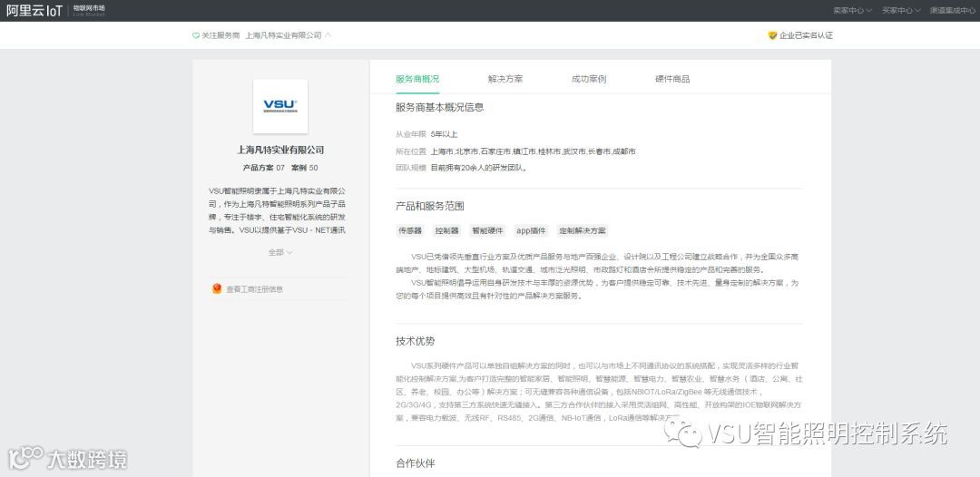
Task: Expand the 买家中心 dropdown
Action: [x=901, y=11]
